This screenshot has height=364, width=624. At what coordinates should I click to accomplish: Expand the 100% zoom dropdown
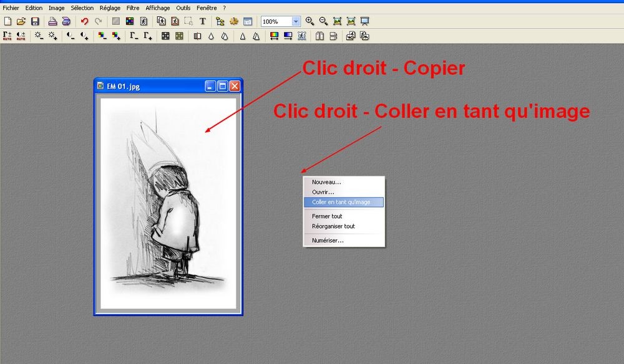pos(296,21)
